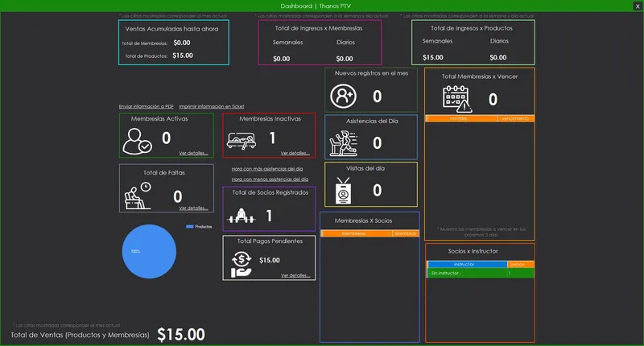Click Total de Ingresos x Productos title
Image resolution: width=644 pixels, height=346 pixels.
click(472, 28)
